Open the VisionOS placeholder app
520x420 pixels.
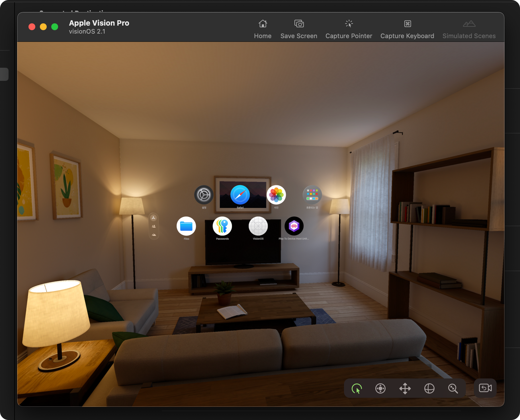click(x=258, y=226)
